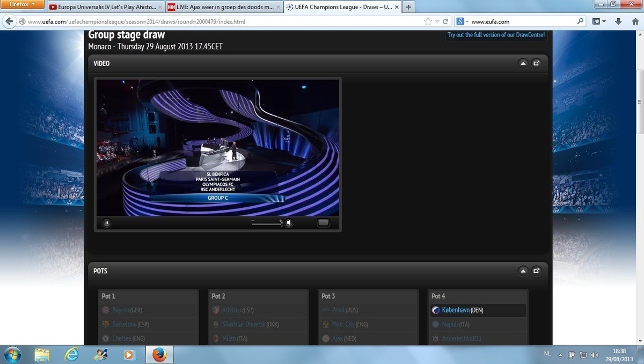Switch to LIVE: Ajax news tab
Viewport: 644px width, 364px height.
point(223,7)
